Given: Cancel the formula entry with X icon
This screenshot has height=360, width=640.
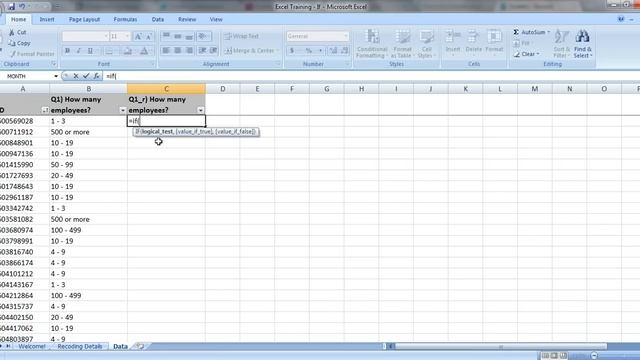Looking at the screenshot, I should [x=76, y=76].
